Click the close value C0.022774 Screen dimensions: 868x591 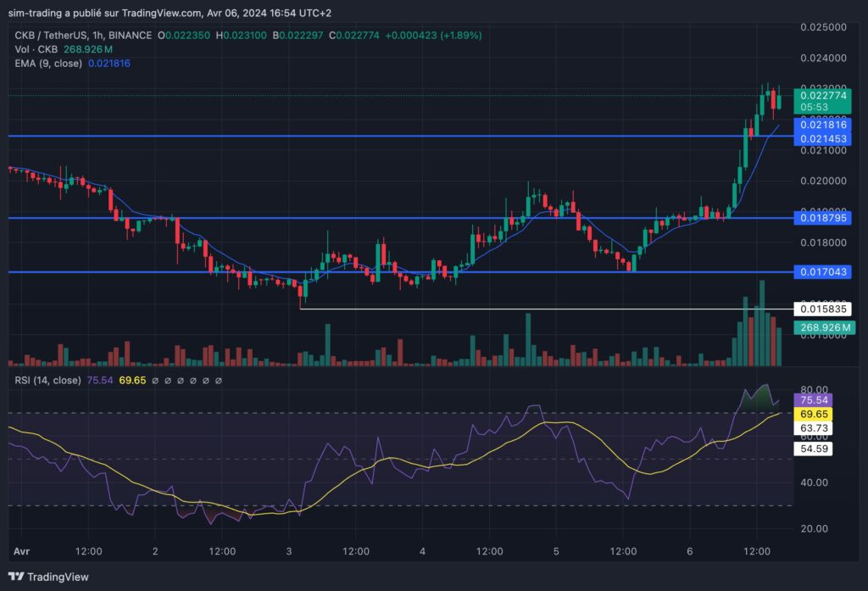[x=354, y=36]
